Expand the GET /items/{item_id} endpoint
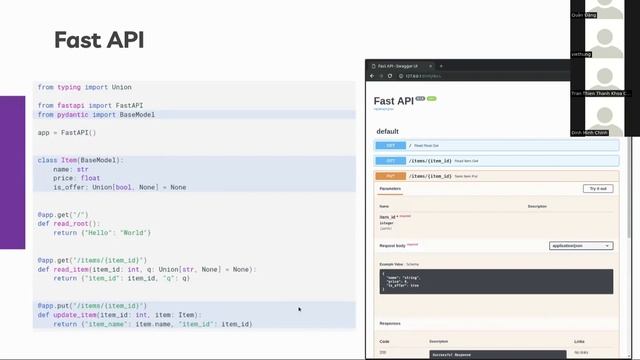Image resolution: width=640 pixels, height=360 pixels. pos(496,161)
